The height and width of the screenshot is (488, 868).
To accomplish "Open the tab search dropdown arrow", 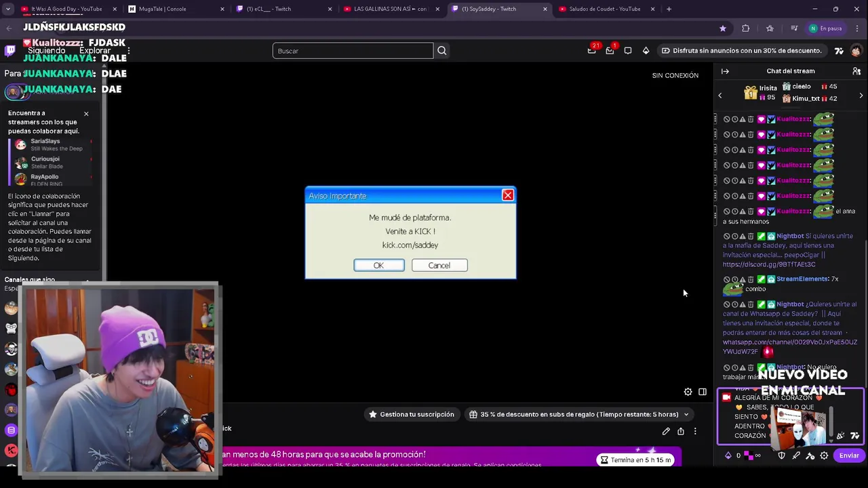I will coord(7,9).
